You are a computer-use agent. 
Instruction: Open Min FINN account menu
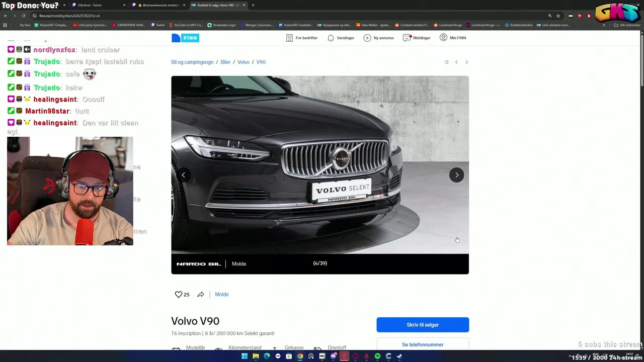tap(453, 38)
